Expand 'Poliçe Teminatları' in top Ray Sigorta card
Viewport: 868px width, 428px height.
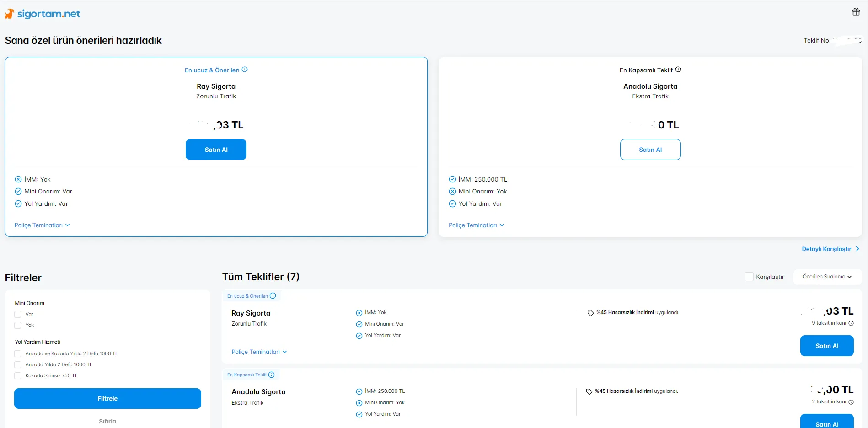point(42,225)
